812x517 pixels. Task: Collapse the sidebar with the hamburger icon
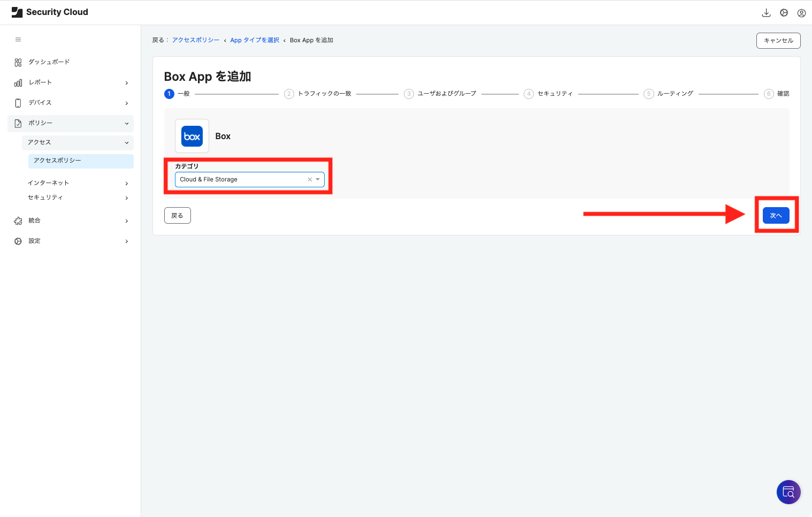click(x=18, y=40)
